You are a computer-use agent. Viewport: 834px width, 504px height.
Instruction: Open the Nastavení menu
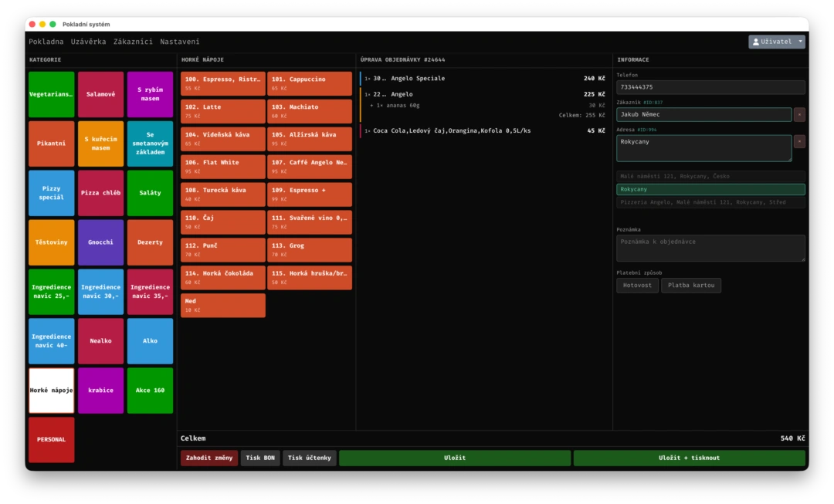pos(179,42)
